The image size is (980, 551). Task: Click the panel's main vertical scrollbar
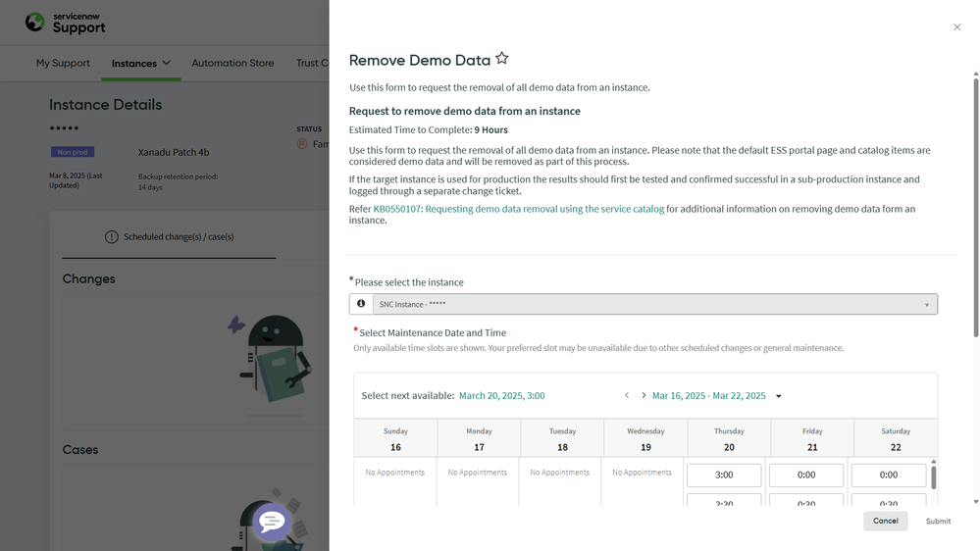(976, 208)
